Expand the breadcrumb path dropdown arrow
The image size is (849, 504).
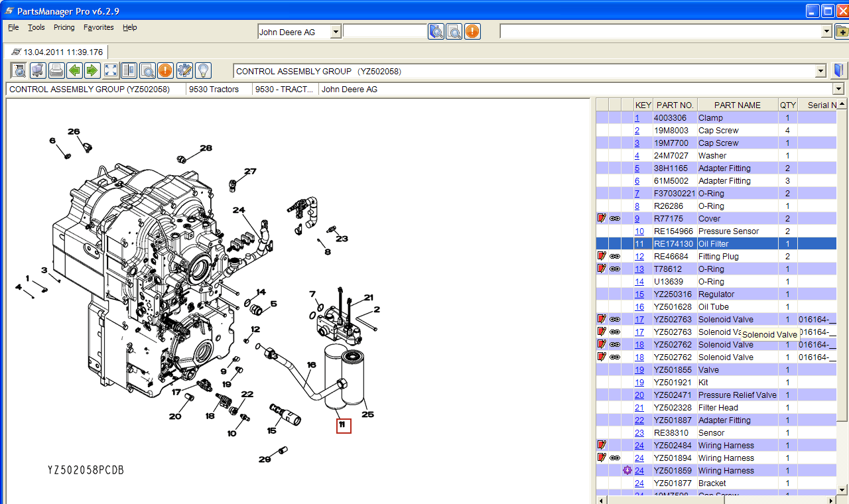[838, 89]
